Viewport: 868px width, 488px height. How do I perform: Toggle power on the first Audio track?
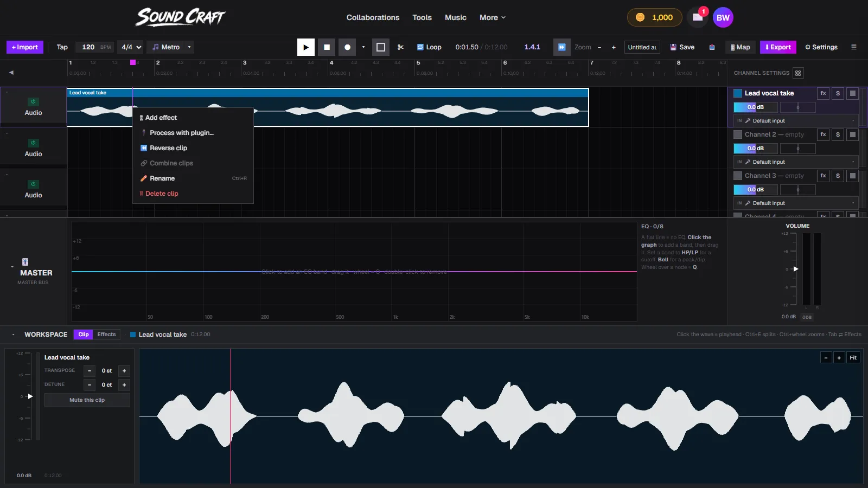tap(33, 102)
